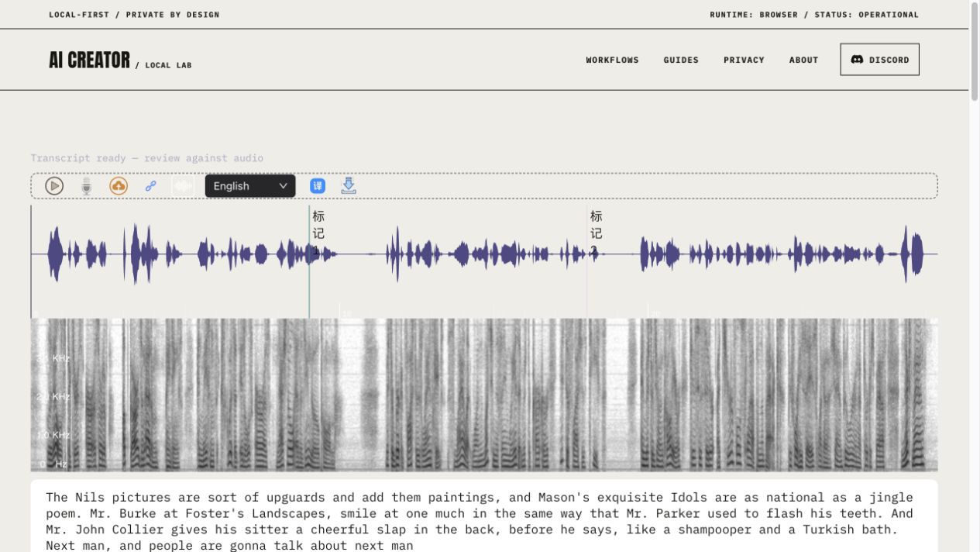Click inside the spectrogram display
The width and height of the screenshot is (980, 552).
pos(484,395)
